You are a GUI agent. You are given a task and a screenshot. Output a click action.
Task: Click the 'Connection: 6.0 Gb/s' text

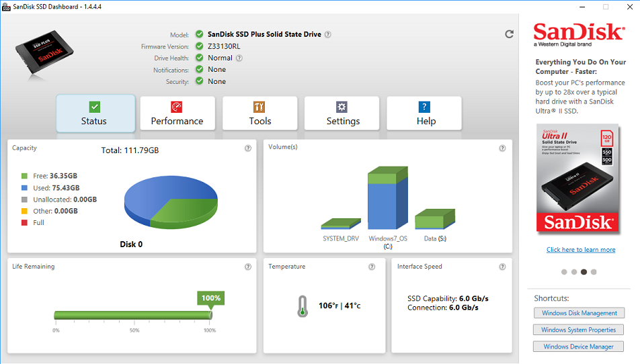443,308
